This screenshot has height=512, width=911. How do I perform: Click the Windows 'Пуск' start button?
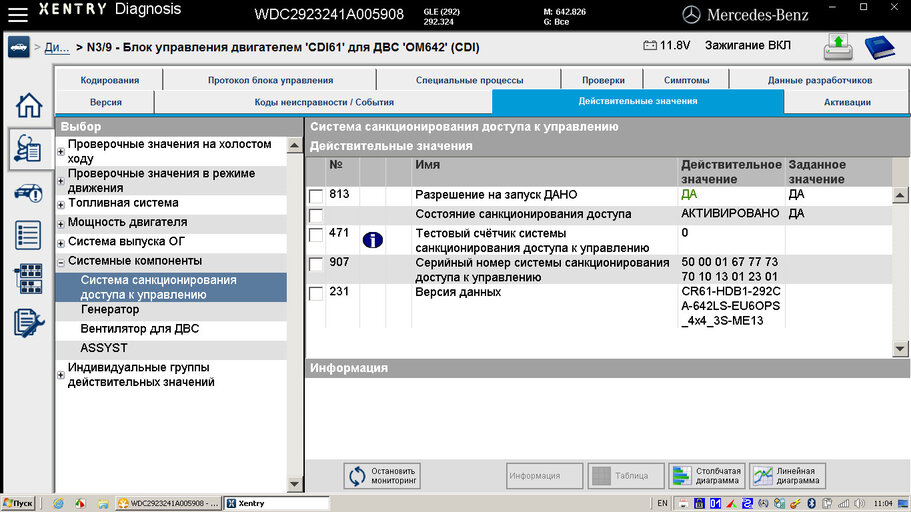(19, 503)
